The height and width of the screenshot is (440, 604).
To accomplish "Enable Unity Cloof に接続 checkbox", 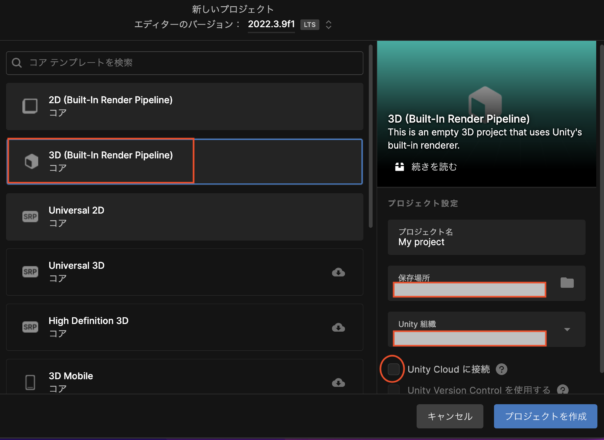I will 393,369.
